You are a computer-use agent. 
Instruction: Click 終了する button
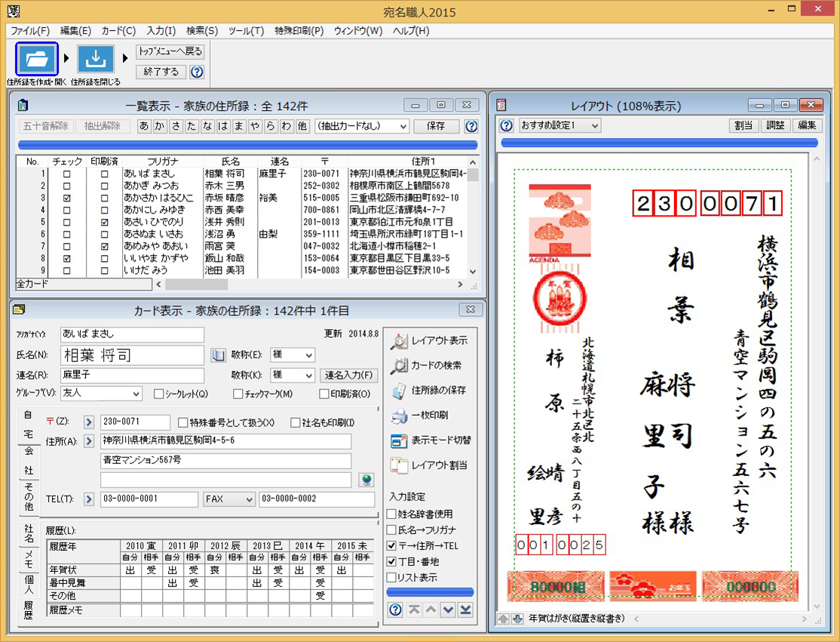point(161,72)
